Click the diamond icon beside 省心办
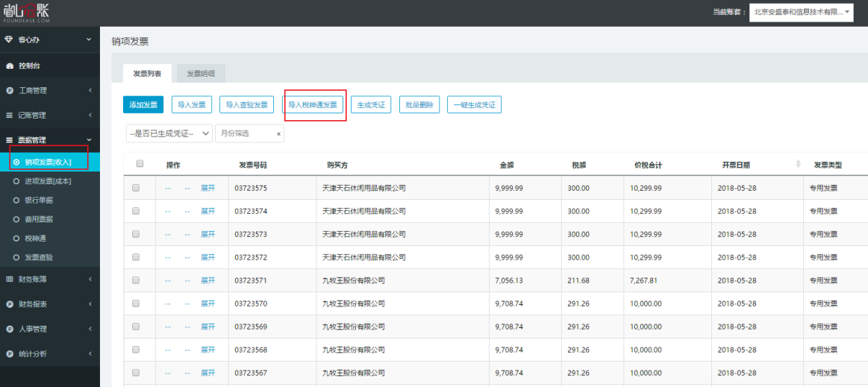 [x=9, y=40]
